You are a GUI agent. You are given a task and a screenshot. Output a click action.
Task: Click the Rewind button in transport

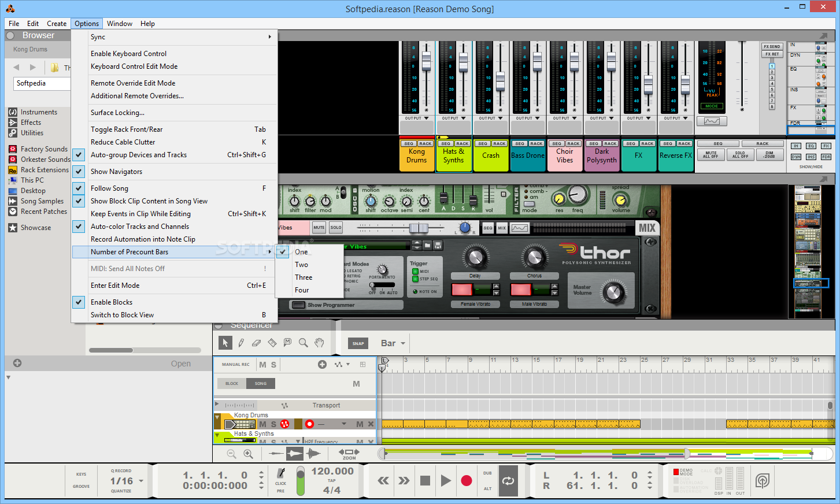pos(383,480)
